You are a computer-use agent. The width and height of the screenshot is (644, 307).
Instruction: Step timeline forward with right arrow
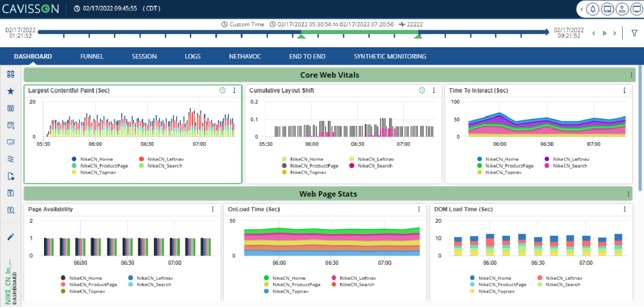tap(614, 33)
